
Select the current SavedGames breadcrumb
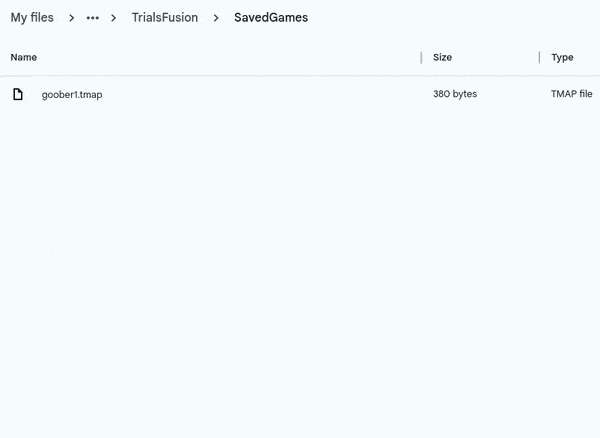click(x=271, y=18)
